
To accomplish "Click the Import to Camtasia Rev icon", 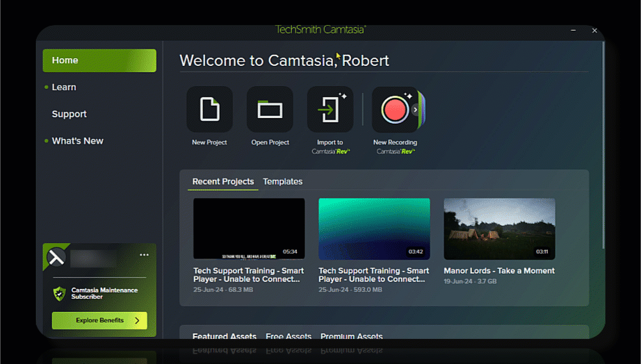I will (330, 110).
